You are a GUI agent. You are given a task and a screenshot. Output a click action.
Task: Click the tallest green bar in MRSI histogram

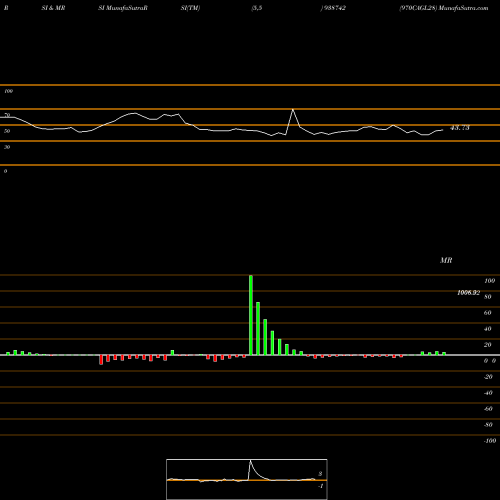tap(251, 315)
